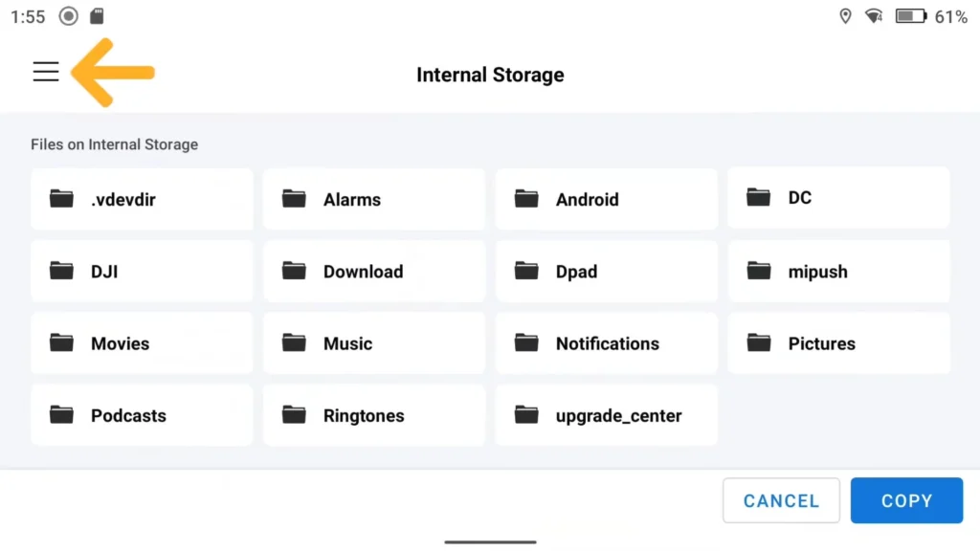Open the DJI folder
Viewport: 980px width, 551px height.
pyautogui.click(x=142, y=271)
